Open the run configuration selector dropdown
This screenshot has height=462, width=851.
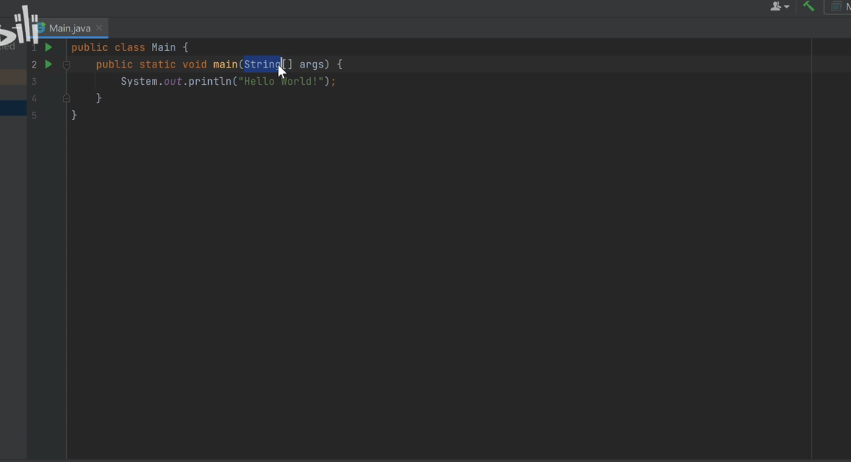[x=837, y=7]
